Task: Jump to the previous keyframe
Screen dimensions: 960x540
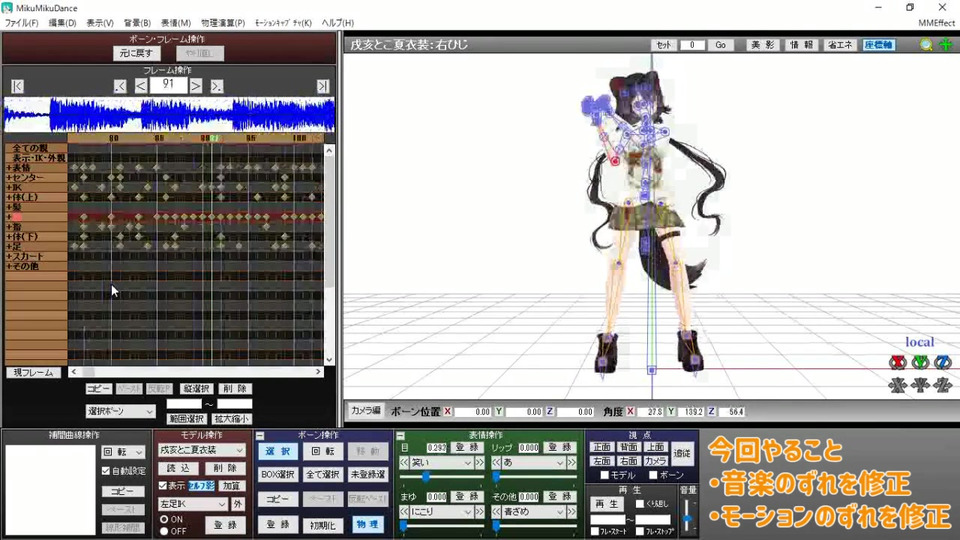Action: coord(120,86)
